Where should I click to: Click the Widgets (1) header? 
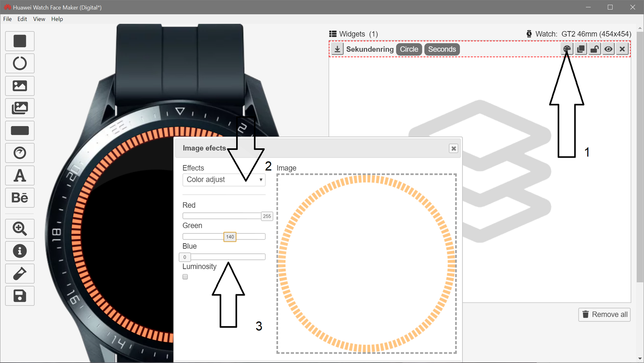pyautogui.click(x=359, y=34)
